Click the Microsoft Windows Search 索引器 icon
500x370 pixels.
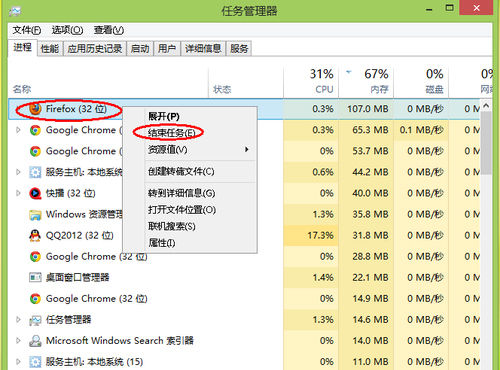click(x=35, y=341)
